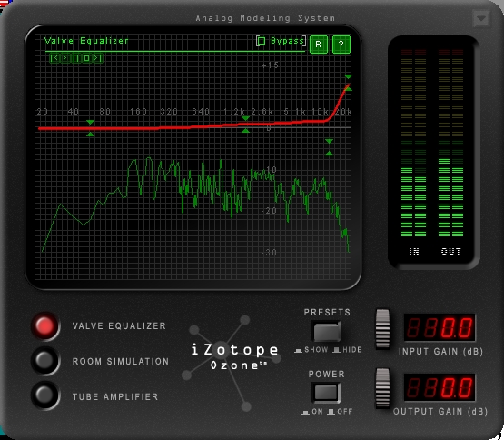
Task: Select the bottom arrow of the 20k EQ band handle
Action: 348,88
